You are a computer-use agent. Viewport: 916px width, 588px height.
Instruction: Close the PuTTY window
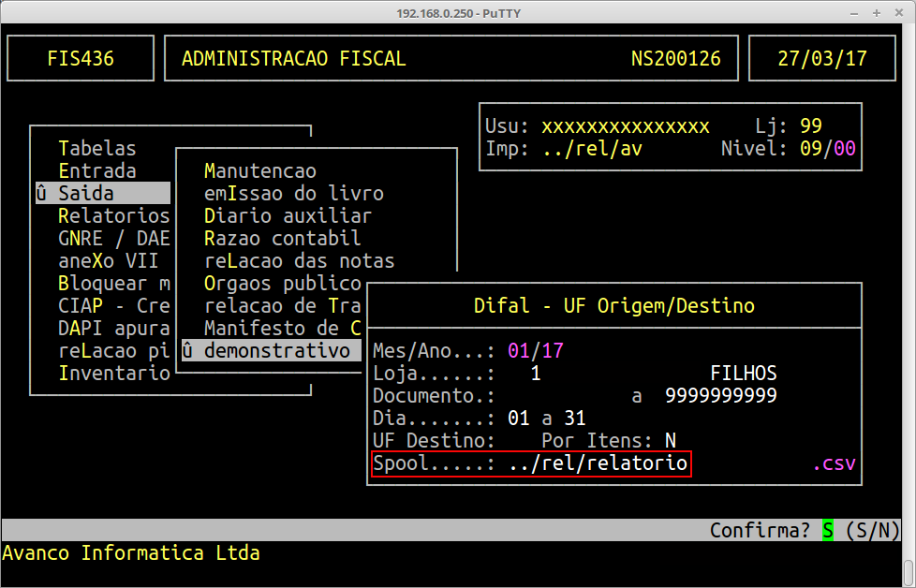point(899,13)
